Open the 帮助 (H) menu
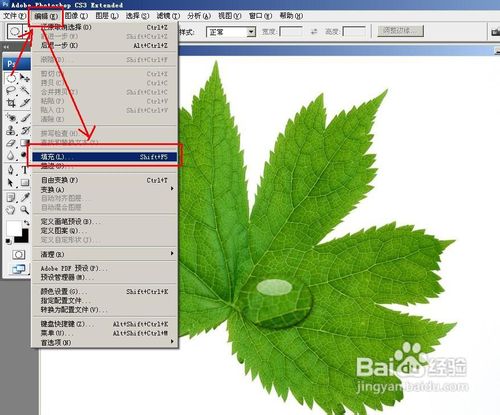The image size is (500, 415). coord(291,16)
